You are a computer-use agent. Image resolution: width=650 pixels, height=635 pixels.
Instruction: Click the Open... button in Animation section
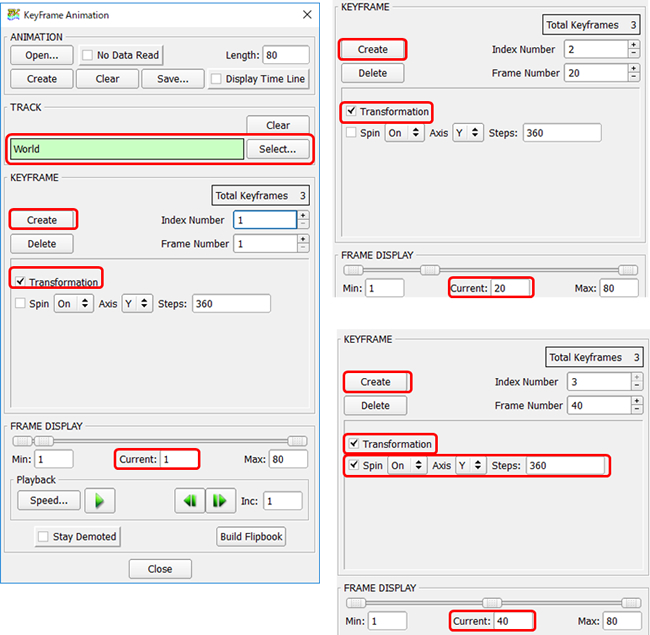[41, 56]
